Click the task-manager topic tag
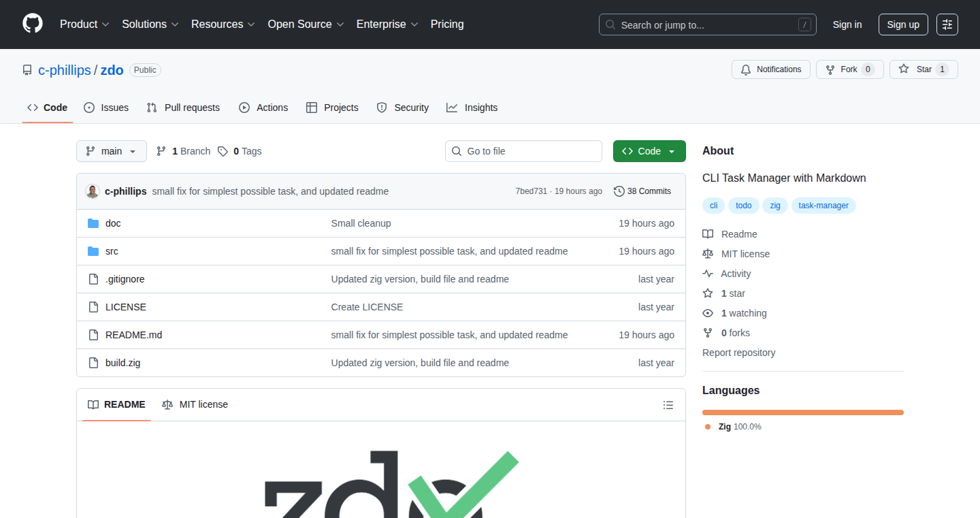This screenshot has width=980, height=518. click(x=823, y=206)
